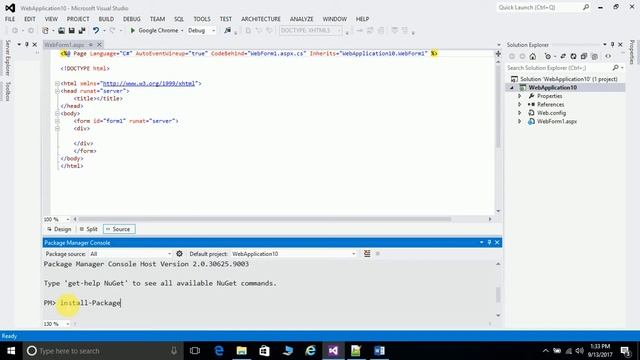The width and height of the screenshot is (640, 360).
Task: Expand the WebForm1.aspx node in Solution Explorer
Action: click(520, 122)
